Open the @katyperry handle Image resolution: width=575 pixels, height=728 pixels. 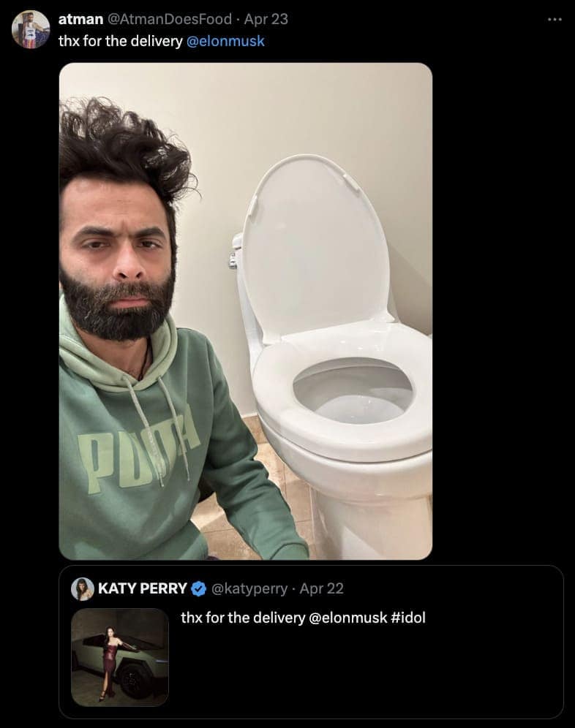[249, 588]
